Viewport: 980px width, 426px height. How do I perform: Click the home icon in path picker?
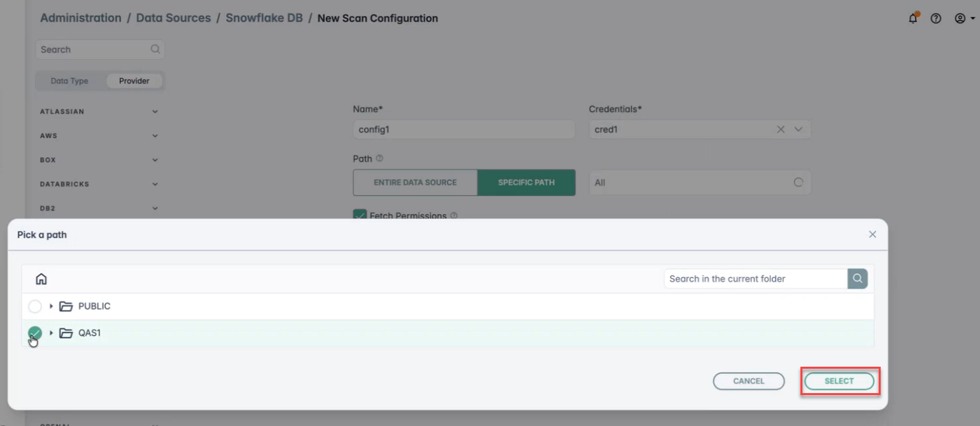41,279
